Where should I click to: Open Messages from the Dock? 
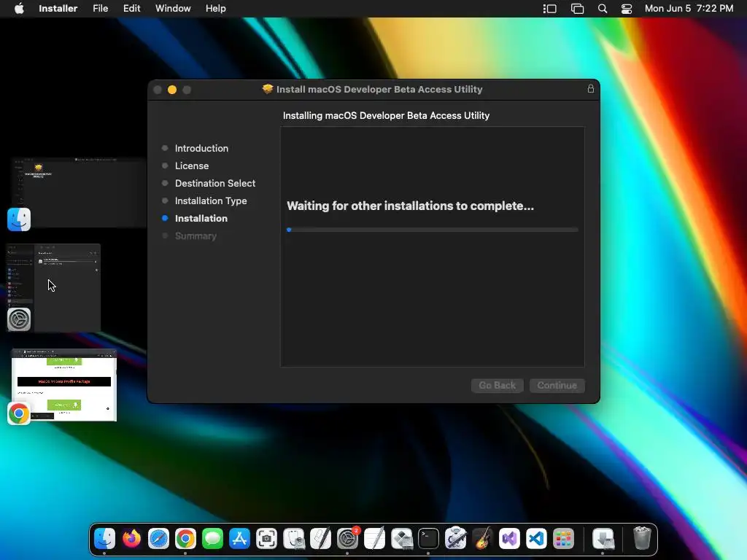(212, 539)
